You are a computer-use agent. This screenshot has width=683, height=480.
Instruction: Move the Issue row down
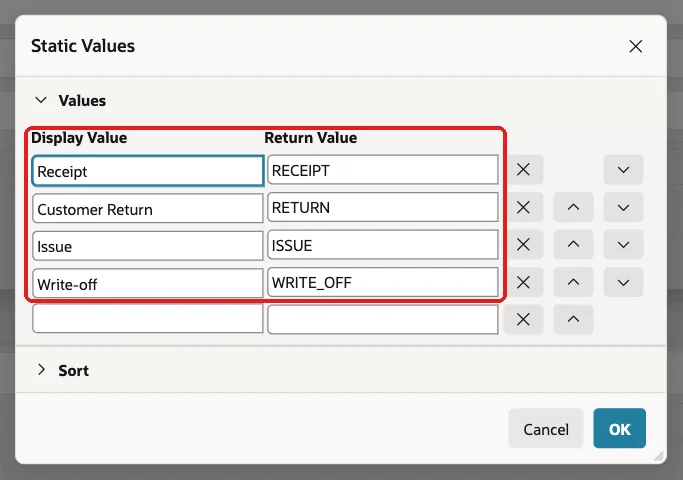tap(623, 245)
